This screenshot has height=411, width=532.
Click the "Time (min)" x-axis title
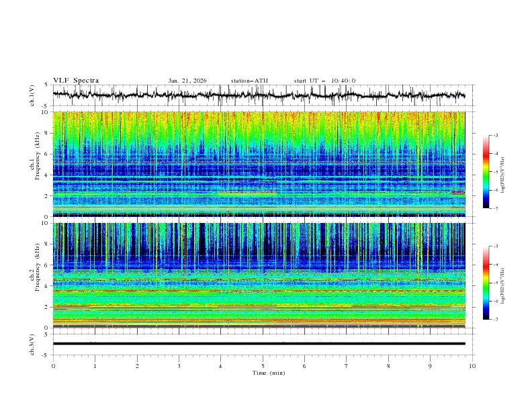(x=269, y=373)
